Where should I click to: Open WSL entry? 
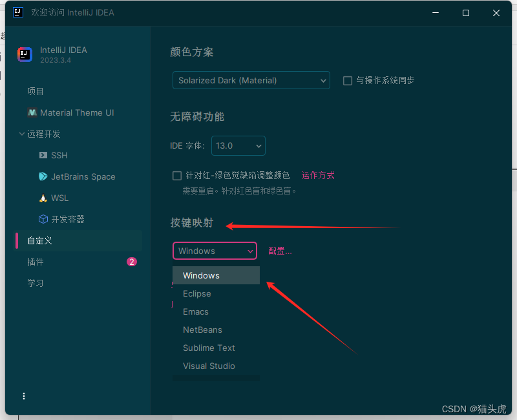point(59,198)
